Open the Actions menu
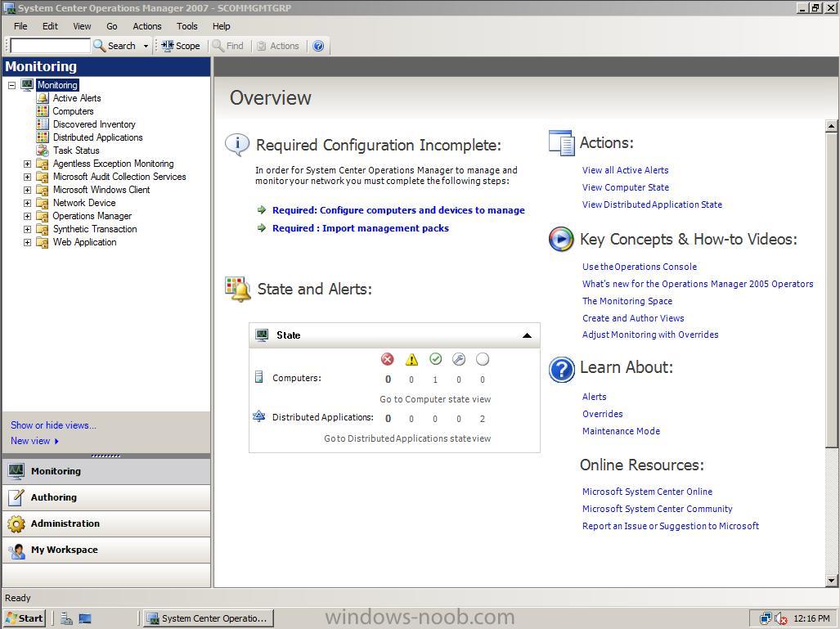Screen dimensions: 840x629 pyautogui.click(x=146, y=26)
